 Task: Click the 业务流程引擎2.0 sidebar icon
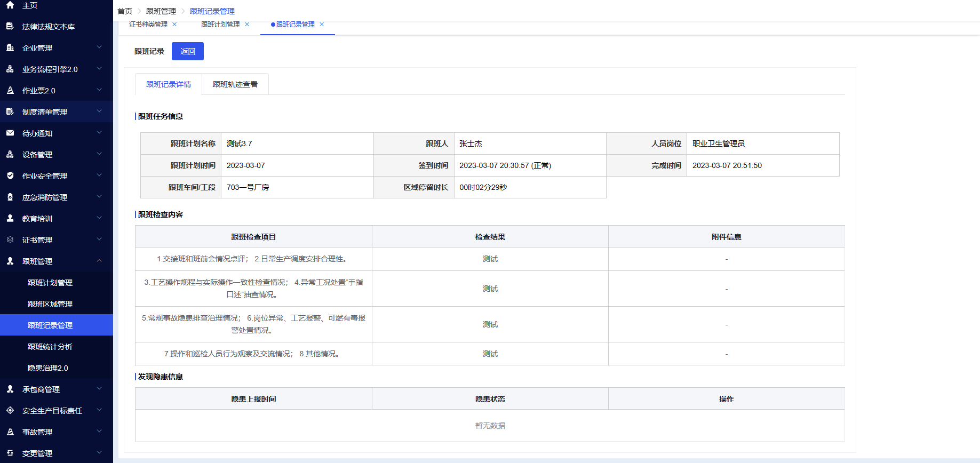(10, 69)
